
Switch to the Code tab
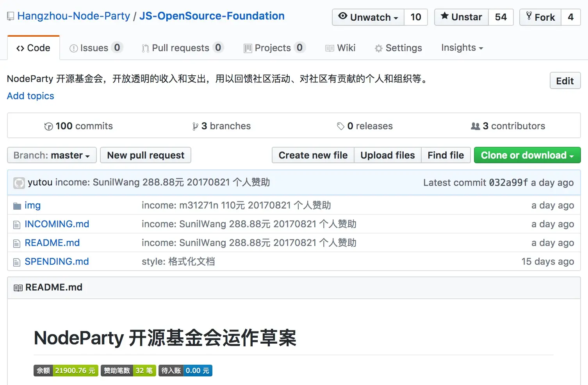[x=34, y=48]
